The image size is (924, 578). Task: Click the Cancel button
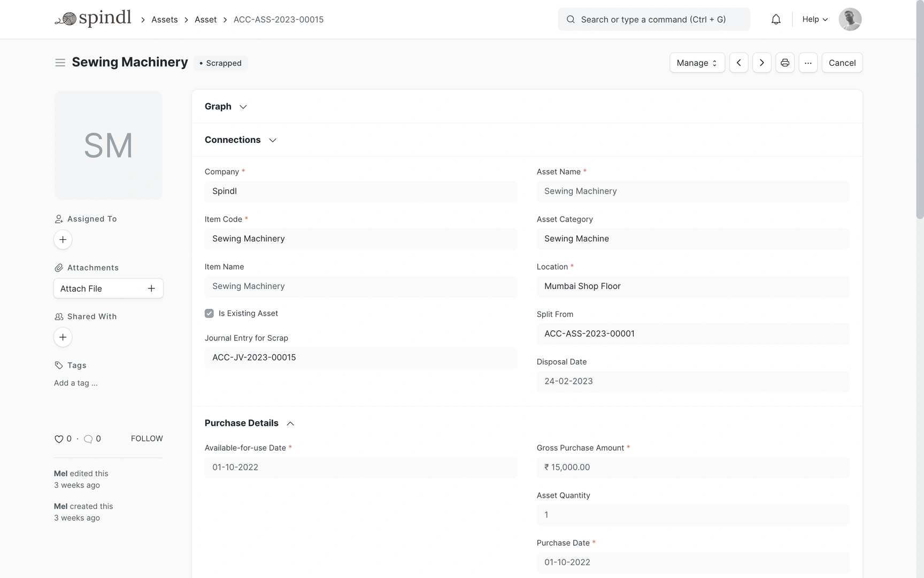[x=842, y=63]
